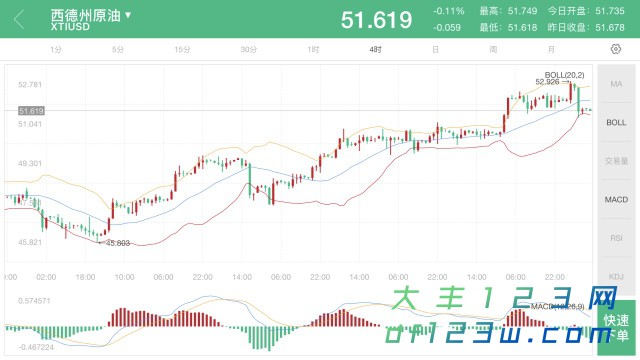Viewport: 640px width, 360px height.
Task: Toggle the BOLL indicator
Action: click(x=616, y=122)
